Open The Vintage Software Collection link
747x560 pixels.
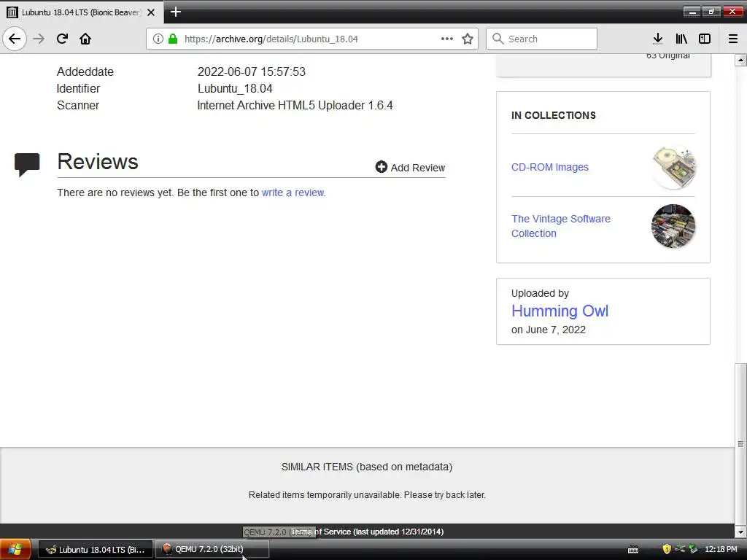[x=561, y=226]
